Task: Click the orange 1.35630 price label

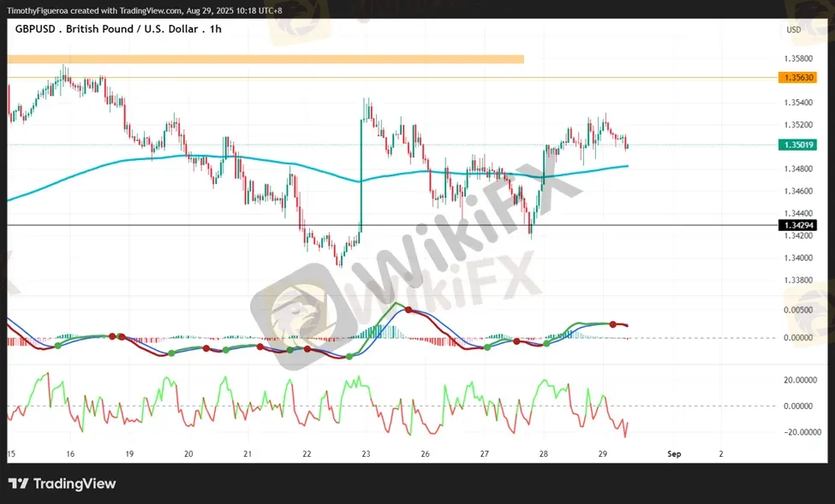Action: 797,78
